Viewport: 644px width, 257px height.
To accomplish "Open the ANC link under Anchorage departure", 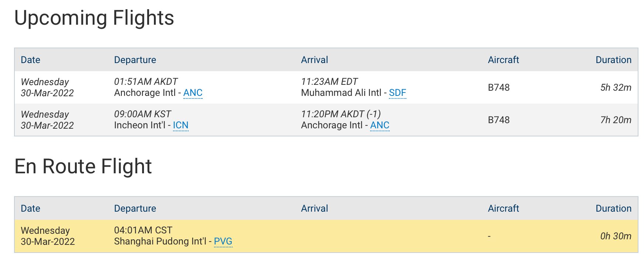I will [x=193, y=93].
